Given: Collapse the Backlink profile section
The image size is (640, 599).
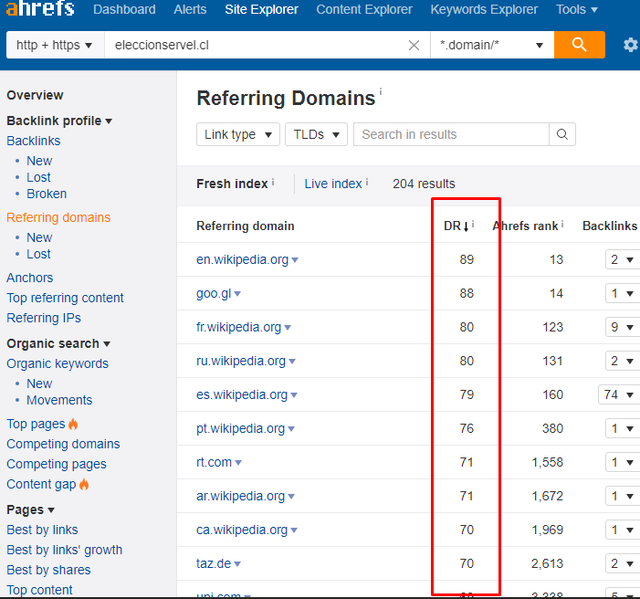Looking at the screenshot, I should 59,121.
